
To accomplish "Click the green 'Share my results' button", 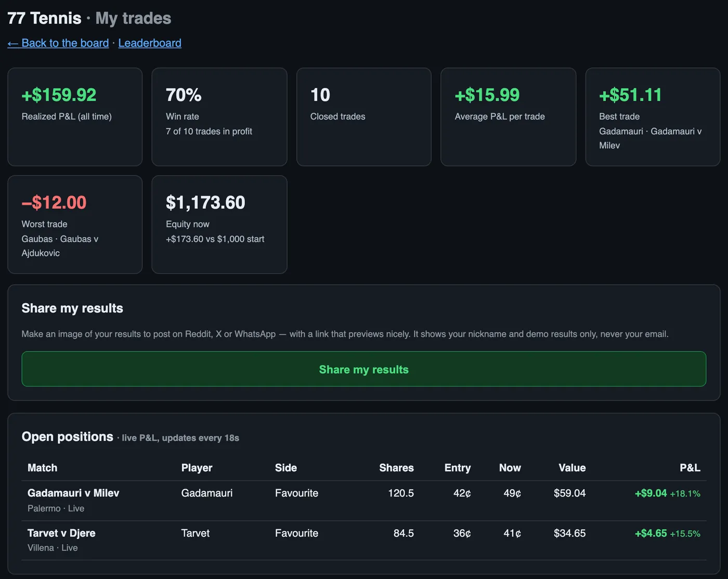I will coord(364,369).
